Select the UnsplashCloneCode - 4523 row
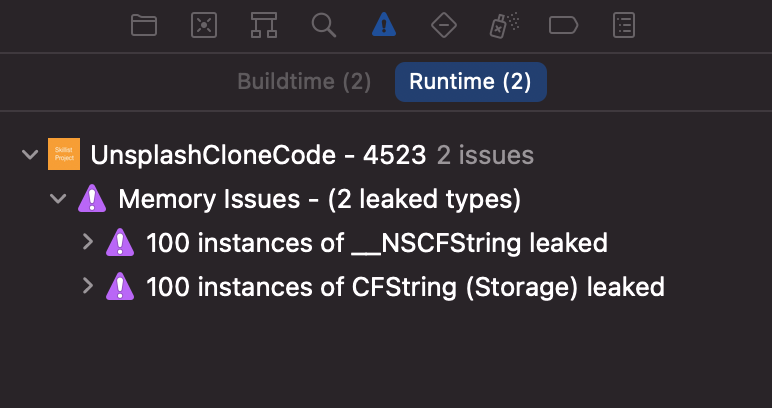 [386, 155]
